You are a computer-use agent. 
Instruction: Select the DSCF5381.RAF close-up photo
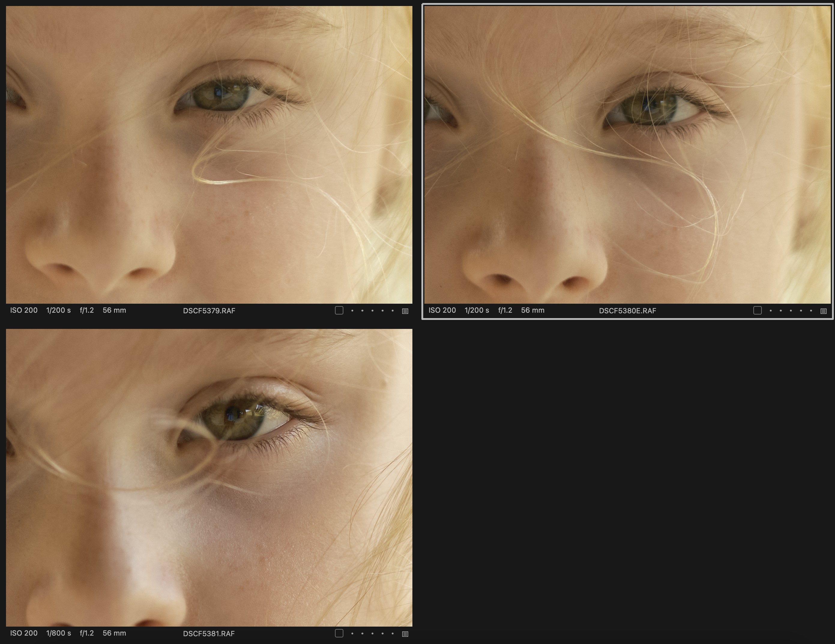click(209, 478)
